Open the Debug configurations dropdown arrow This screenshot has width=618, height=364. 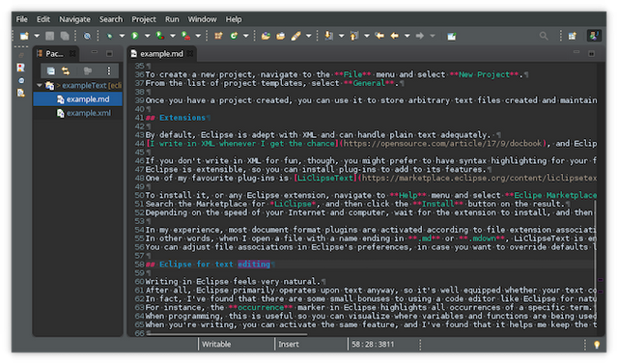pyautogui.click(x=122, y=36)
